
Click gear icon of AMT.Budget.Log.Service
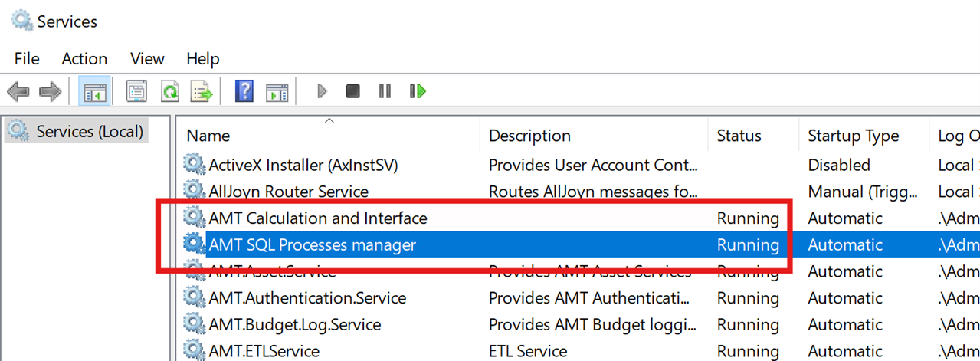point(194,323)
